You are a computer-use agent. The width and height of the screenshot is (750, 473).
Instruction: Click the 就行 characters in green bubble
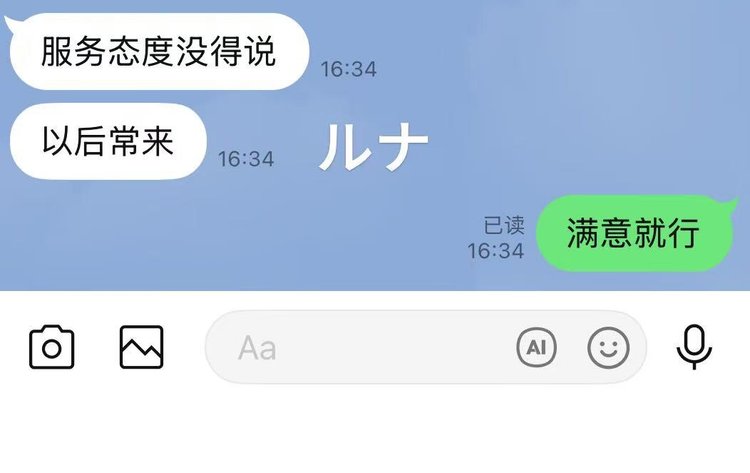667,233
